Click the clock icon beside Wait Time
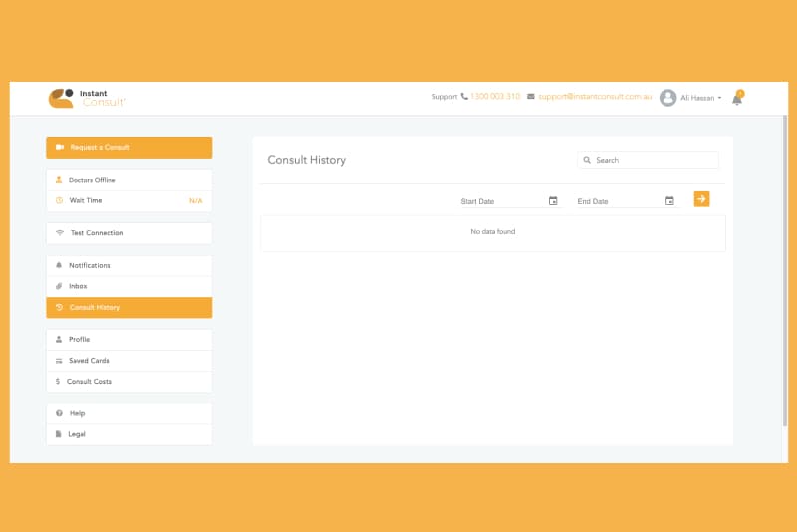The height and width of the screenshot is (532, 797). pyautogui.click(x=59, y=200)
